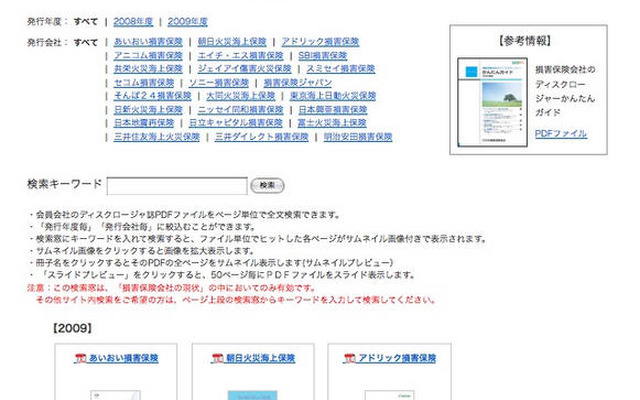The height and width of the screenshot is (400, 640).
Task: Open 朝日火災海上保険 card title under 2009
Action: tap(260, 358)
